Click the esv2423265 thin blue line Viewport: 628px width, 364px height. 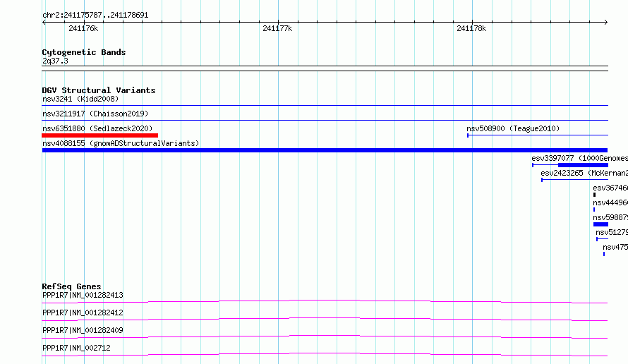pos(575,180)
